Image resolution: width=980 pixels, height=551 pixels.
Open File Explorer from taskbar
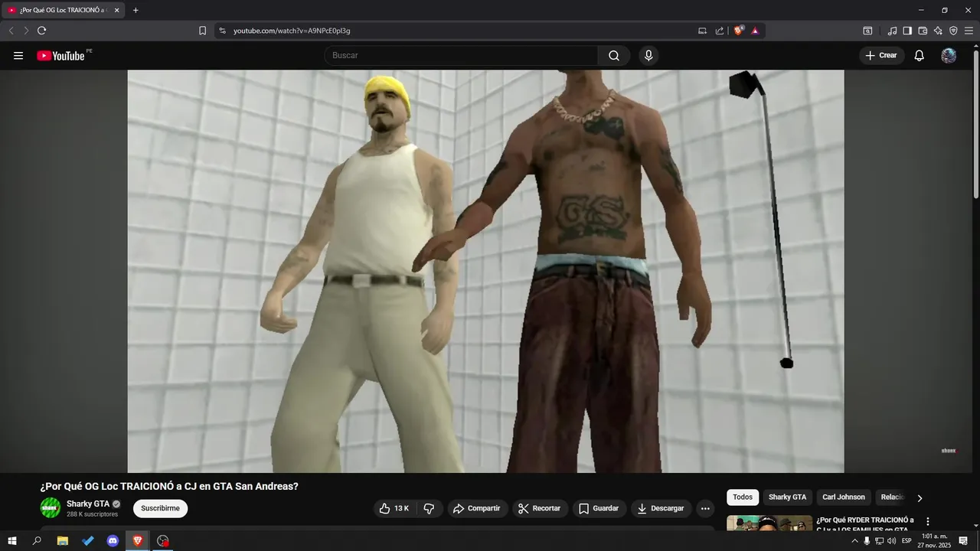[x=63, y=541]
